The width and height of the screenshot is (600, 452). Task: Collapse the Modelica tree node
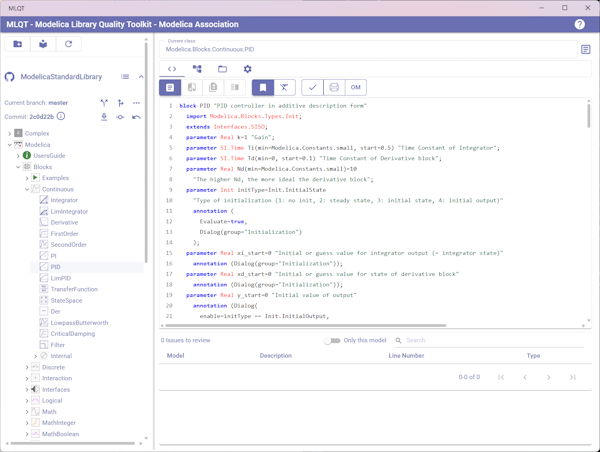pyautogui.click(x=10, y=145)
